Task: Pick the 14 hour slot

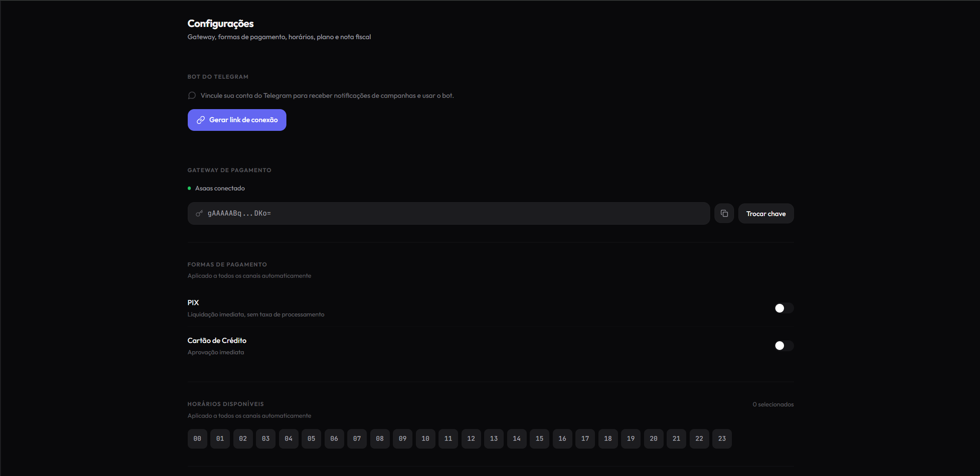Action: (517, 439)
